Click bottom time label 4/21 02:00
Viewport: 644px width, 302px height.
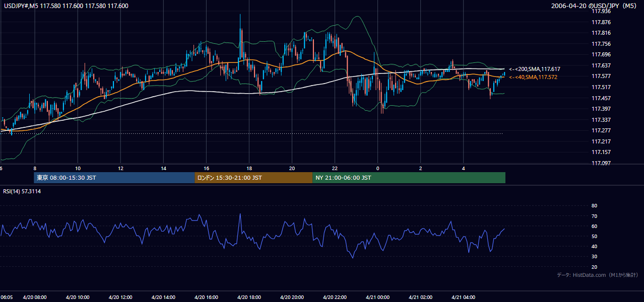coord(421,297)
